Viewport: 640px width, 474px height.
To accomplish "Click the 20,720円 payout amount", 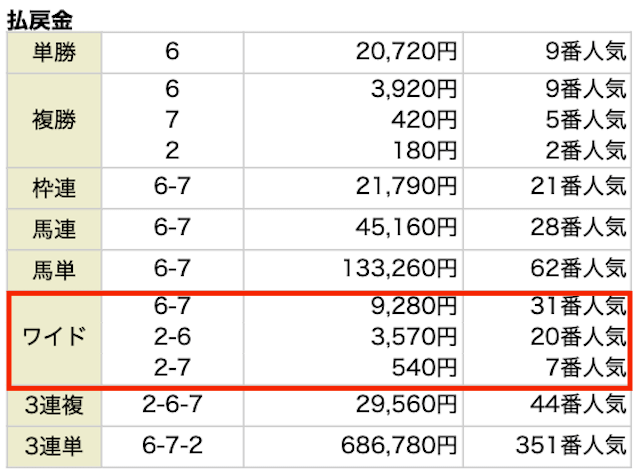I will [x=406, y=52].
